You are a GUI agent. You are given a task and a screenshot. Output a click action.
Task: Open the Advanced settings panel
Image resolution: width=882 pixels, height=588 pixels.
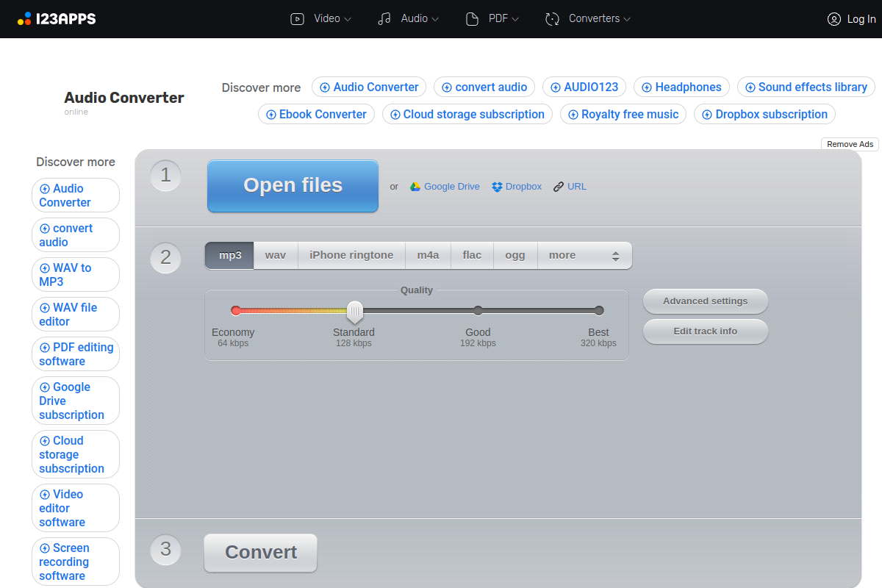(705, 301)
